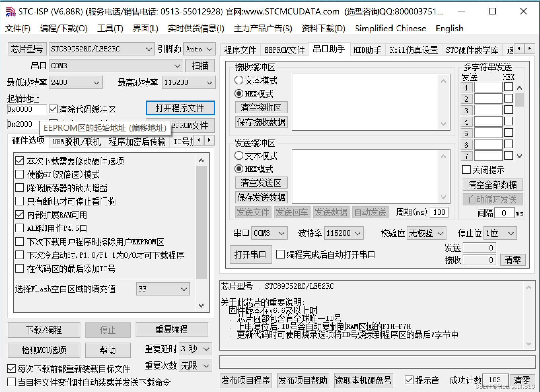Open the 文件(F) menu
This screenshot has width=540, height=392.
17,28
